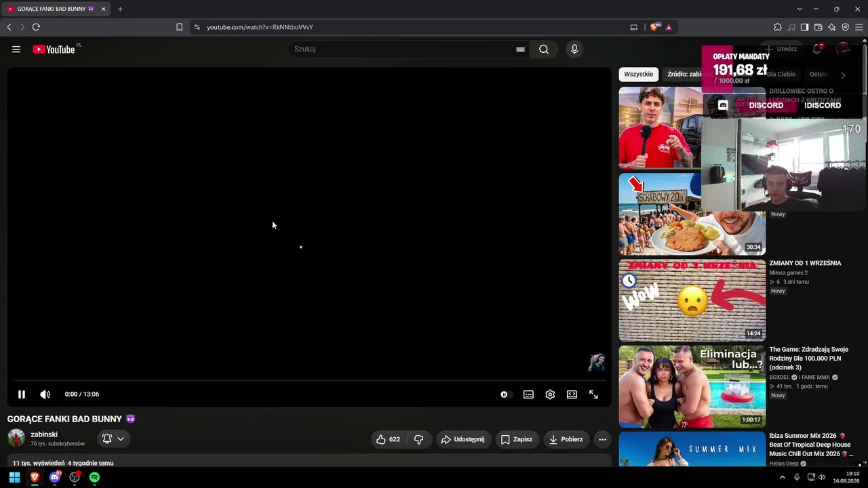Enter fullscreen mode in the player
Image resolution: width=868 pixels, height=488 pixels.
click(593, 394)
